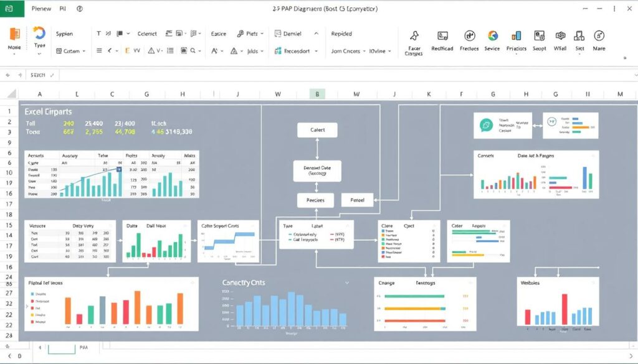
Task: Open the Piets dropdown arrow
Action: (x=262, y=34)
